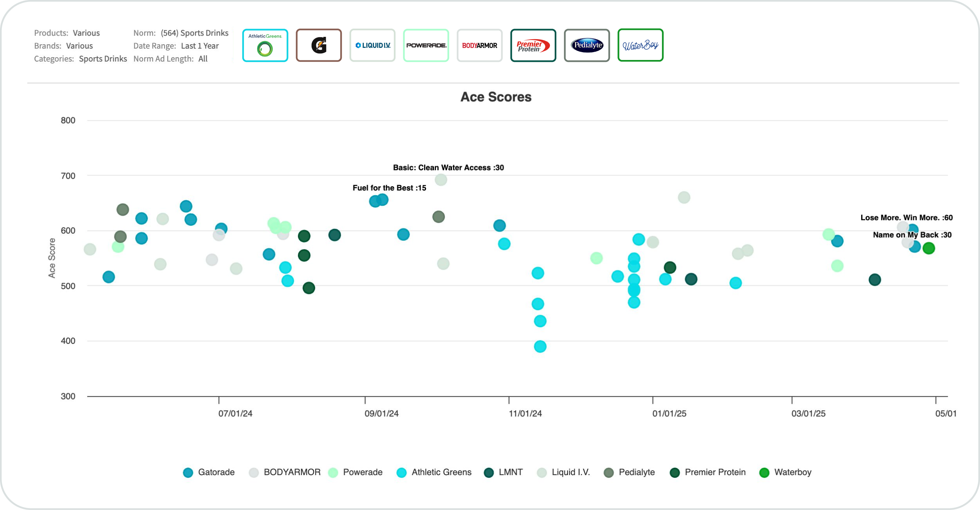
Task: Click the Lose More. Win More. :60 label
Action: (x=906, y=218)
